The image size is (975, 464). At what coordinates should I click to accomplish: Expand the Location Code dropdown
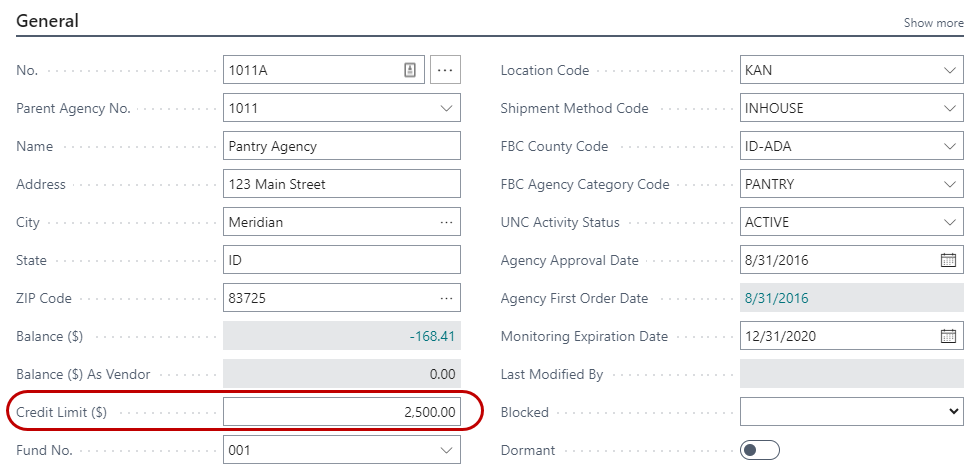[x=949, y=70]
